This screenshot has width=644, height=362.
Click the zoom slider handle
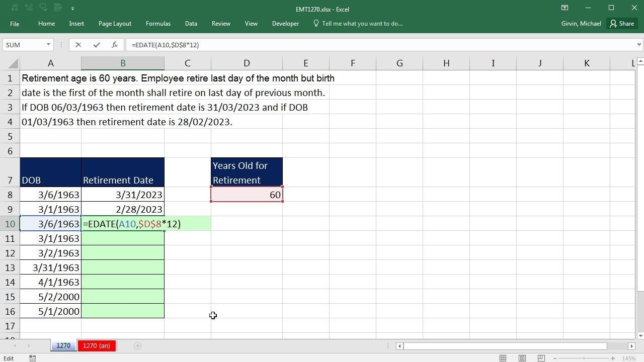pyautogui.click(x=584, y=358)
